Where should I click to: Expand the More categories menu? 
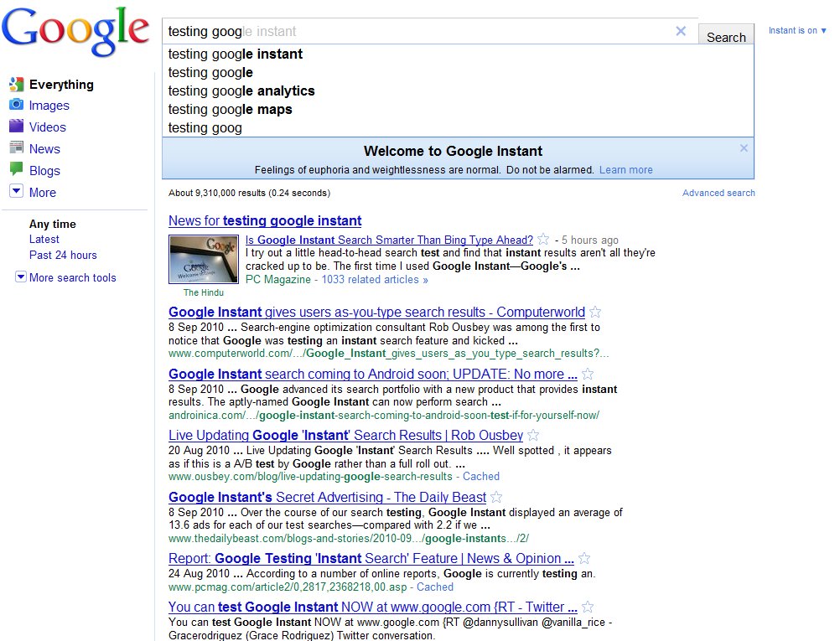click(x=16, y=192)
